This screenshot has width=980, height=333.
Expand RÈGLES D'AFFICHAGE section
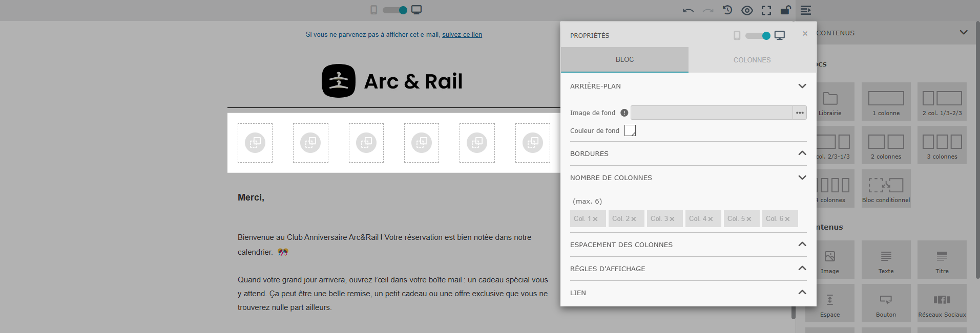click(802, 269)
